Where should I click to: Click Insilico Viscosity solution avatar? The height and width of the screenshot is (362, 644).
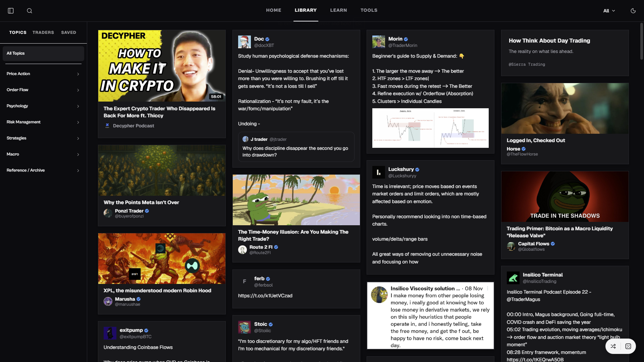click(x=379, y=295)
